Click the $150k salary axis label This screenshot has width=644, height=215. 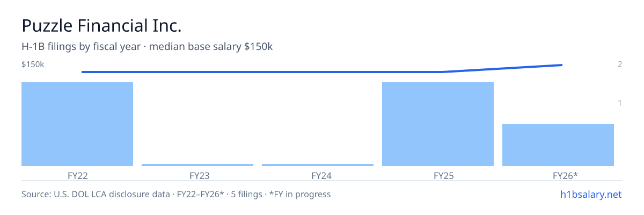pyautogui.click(x=33, y=64)
